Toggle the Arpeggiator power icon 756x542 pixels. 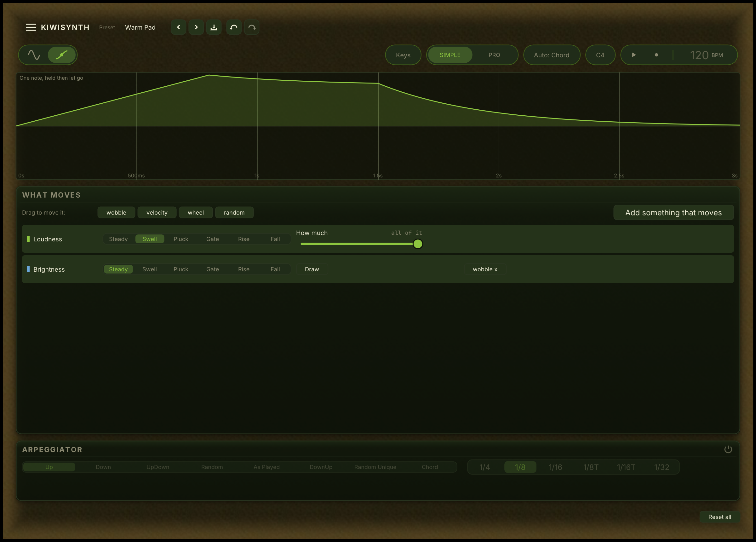pos(728,449)
